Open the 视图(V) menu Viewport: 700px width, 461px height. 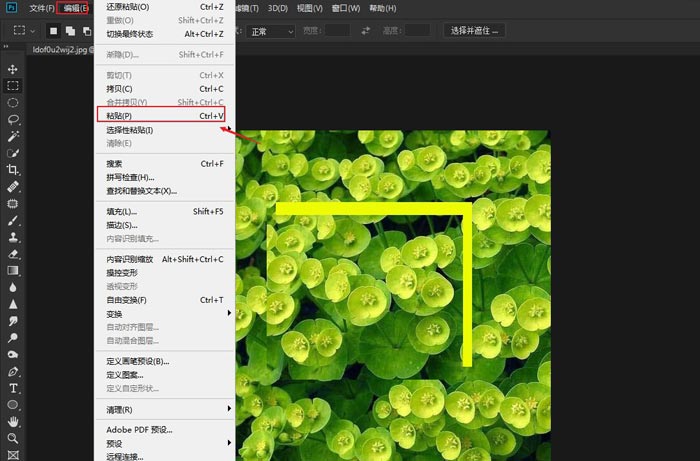click(309, 8)
